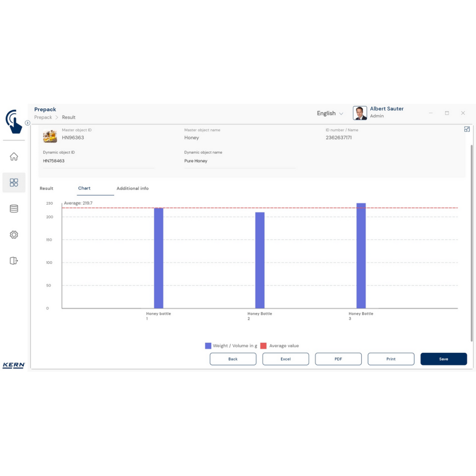Image resolution: width=476 pixels, height=476 pixels.
Task: Click the touch hand logo icon
Action: click(14, 121)
